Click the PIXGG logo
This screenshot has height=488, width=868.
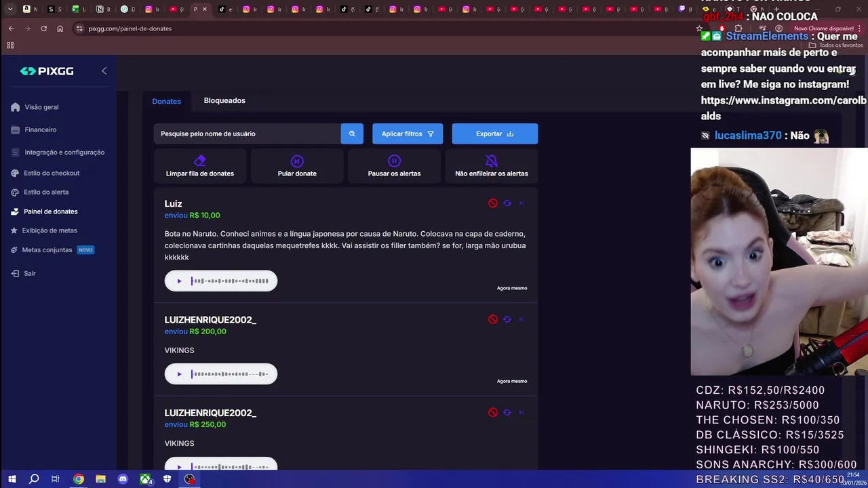[47, 71]
